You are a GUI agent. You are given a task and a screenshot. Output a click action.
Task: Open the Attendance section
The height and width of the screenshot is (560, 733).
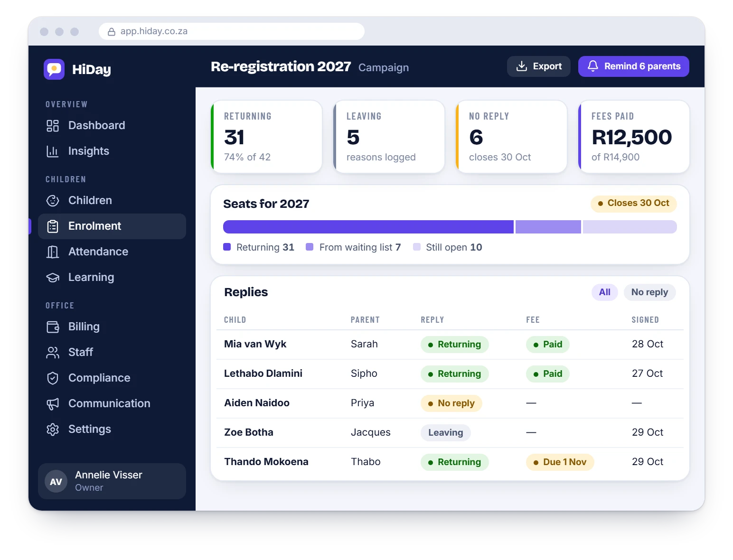click(112, 252)
